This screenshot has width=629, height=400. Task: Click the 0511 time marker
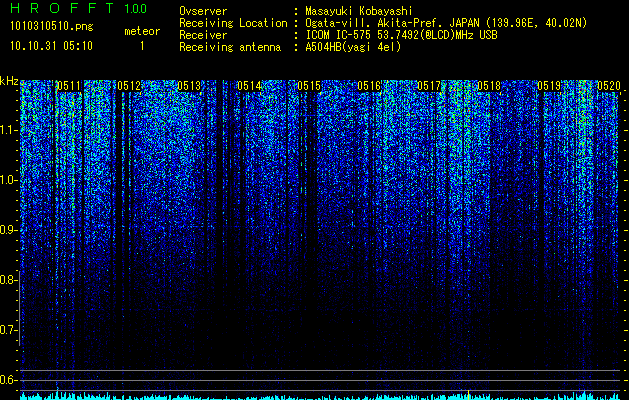(x=69, y=86)
